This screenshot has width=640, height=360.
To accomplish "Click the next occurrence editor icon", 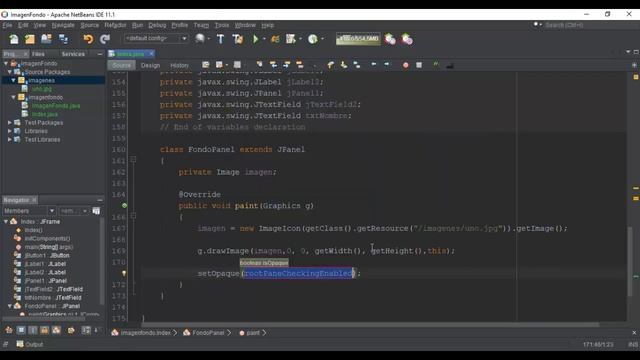I will pos(287,64).
